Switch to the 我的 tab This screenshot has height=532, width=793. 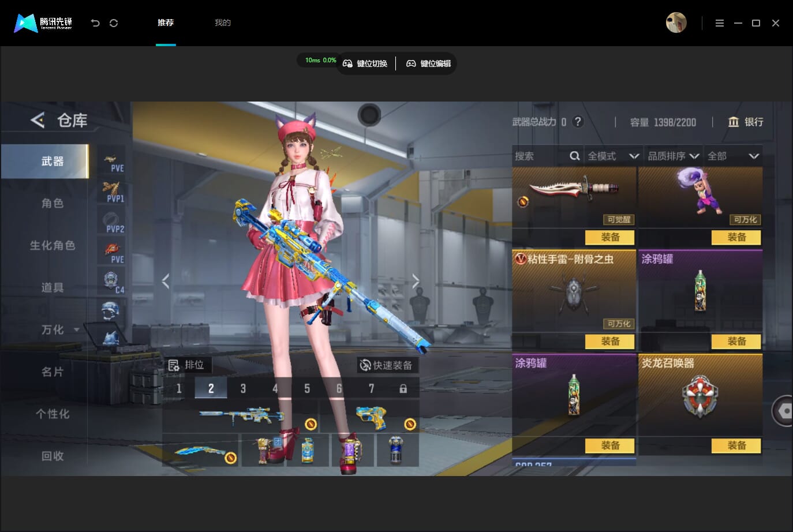(x=223, y=23)
